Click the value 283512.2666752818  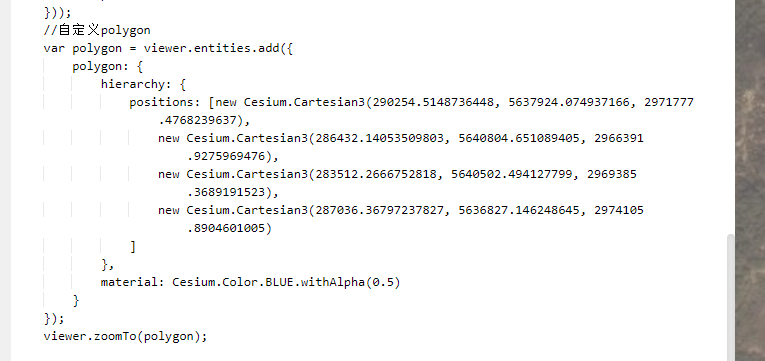pos(376,174)
